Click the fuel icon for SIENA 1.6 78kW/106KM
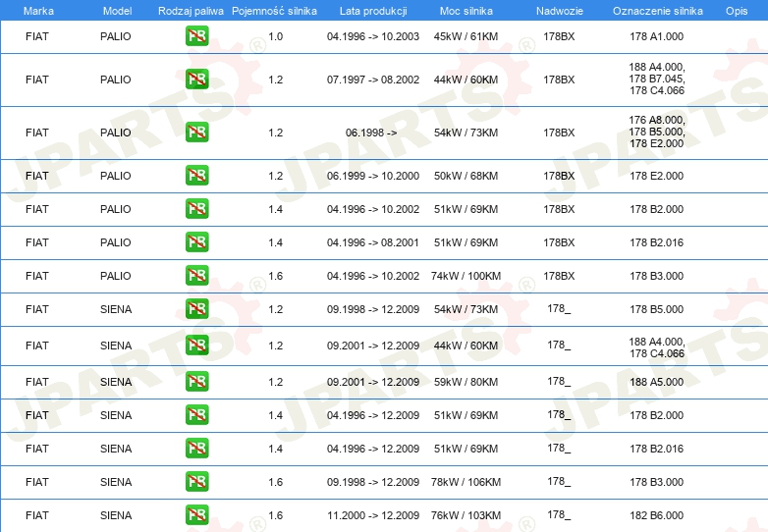This screenshot has width=768, height=532. [196, 481]
